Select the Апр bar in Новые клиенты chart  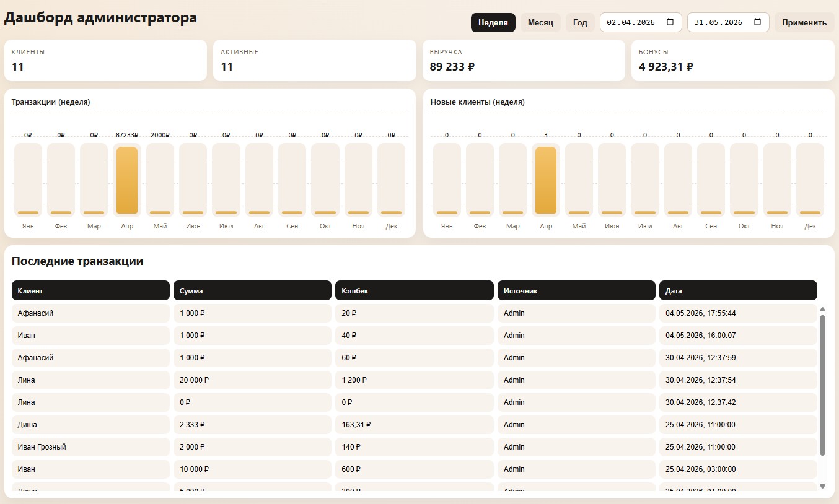[x=546, y=180]
